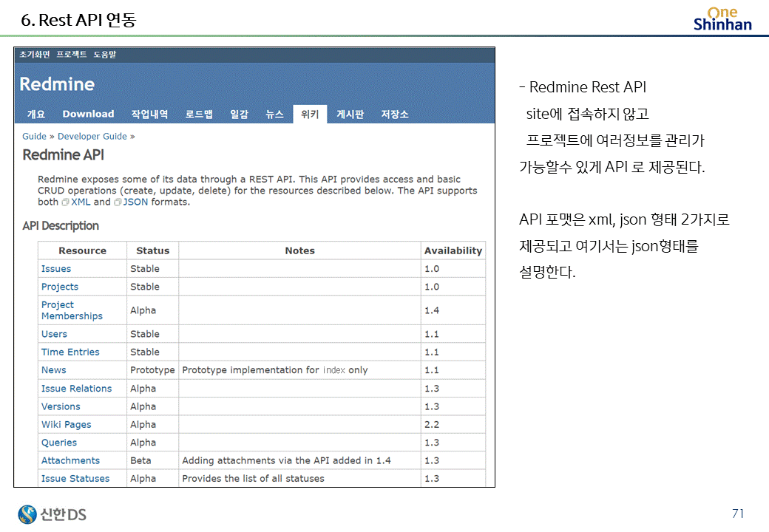Click the external-link icon before JSON

pos(118,202)
